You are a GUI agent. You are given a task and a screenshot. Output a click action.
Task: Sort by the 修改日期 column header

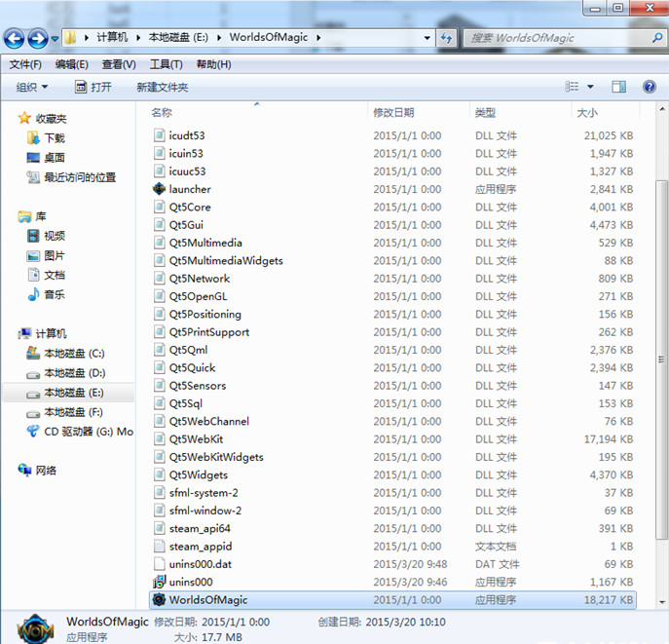click(x=393, y=113)
